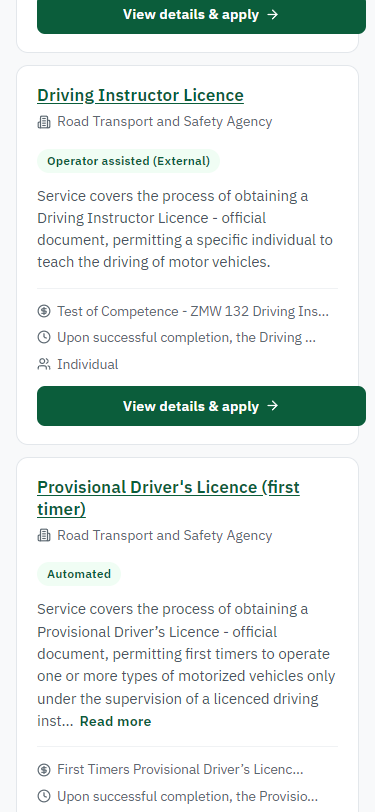Click the people icon next to Individual
Viewport: 375px width, 812px height.
coord(44,365)
